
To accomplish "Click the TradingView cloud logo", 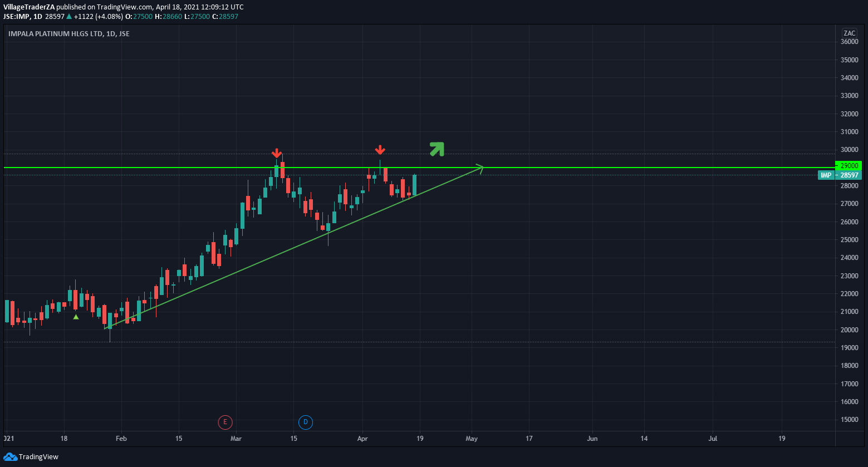I will [10, 457].
